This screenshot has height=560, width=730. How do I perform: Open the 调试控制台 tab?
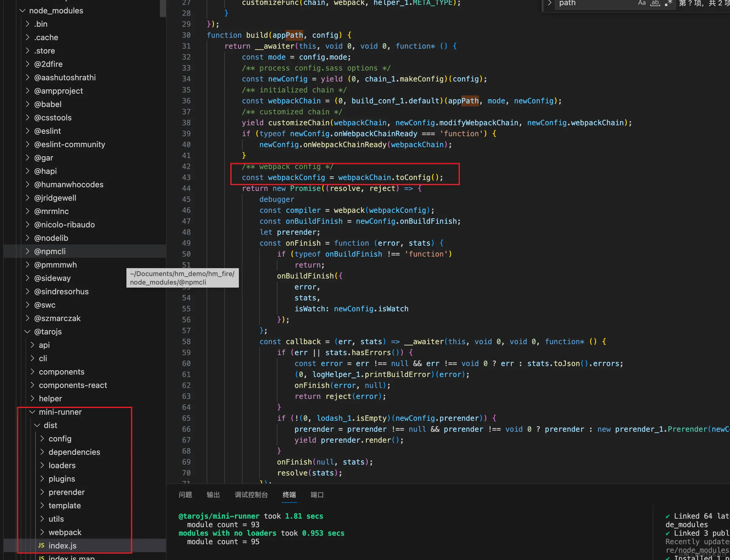coord(251,495)
